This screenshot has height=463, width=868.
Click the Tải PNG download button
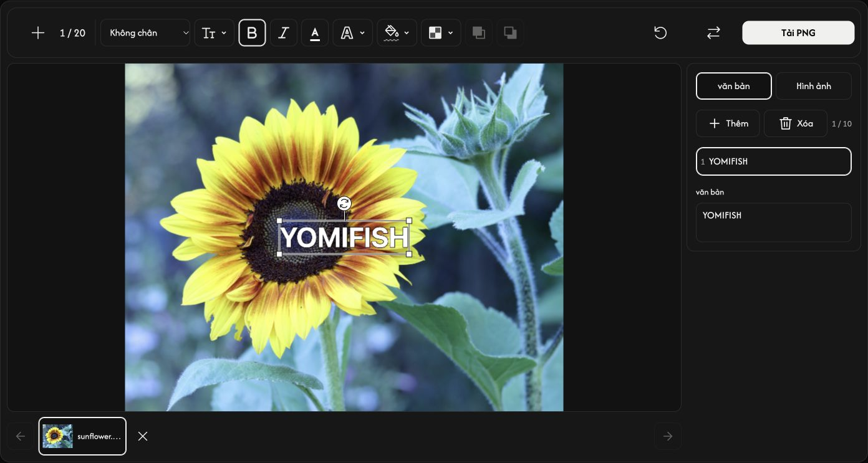coord(798,33)
